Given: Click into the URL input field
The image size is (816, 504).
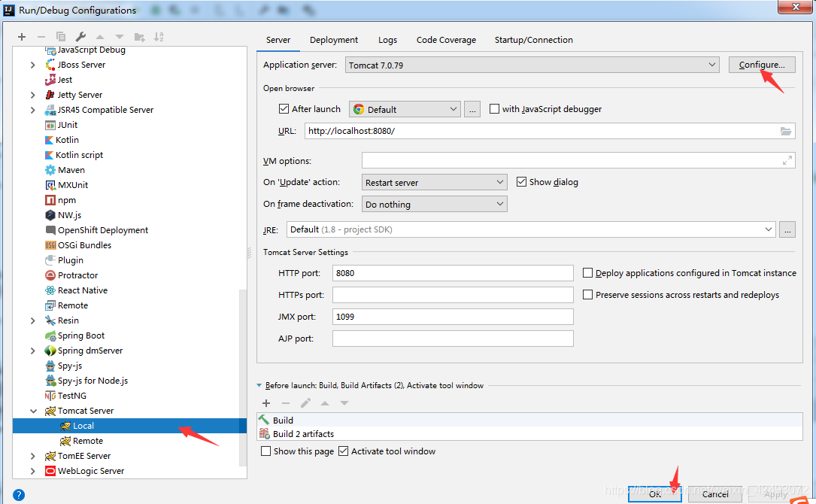Looking at the screenshot, I should (550, 131).
